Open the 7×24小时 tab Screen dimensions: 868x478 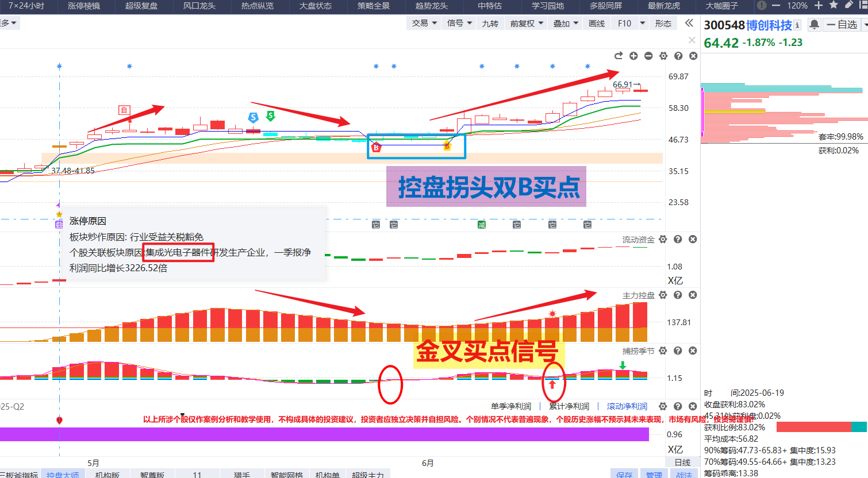[26, 6]
